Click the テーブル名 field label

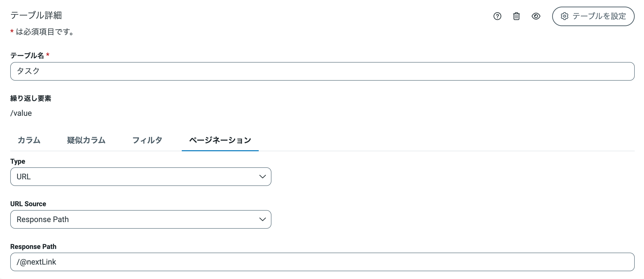pos(27,55)
